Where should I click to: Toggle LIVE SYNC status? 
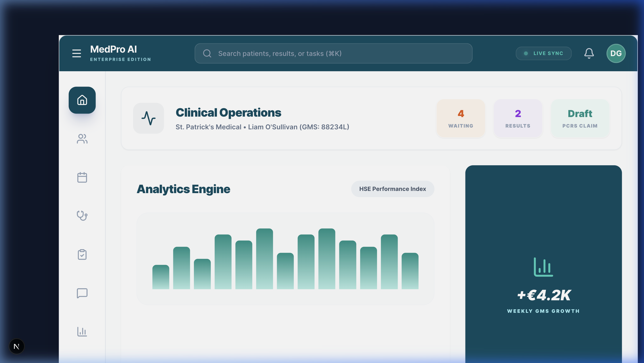[x=544, y=53]
